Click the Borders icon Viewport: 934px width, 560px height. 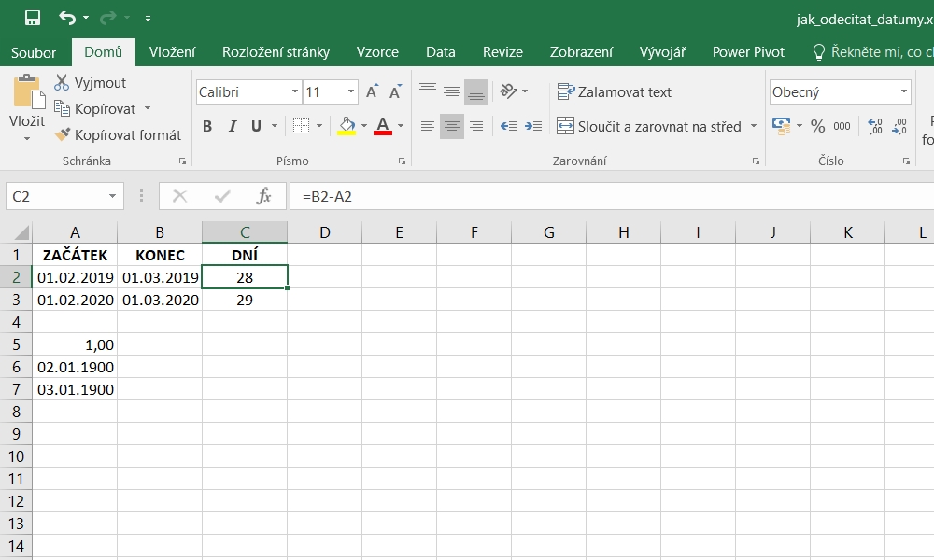[302, 126]
